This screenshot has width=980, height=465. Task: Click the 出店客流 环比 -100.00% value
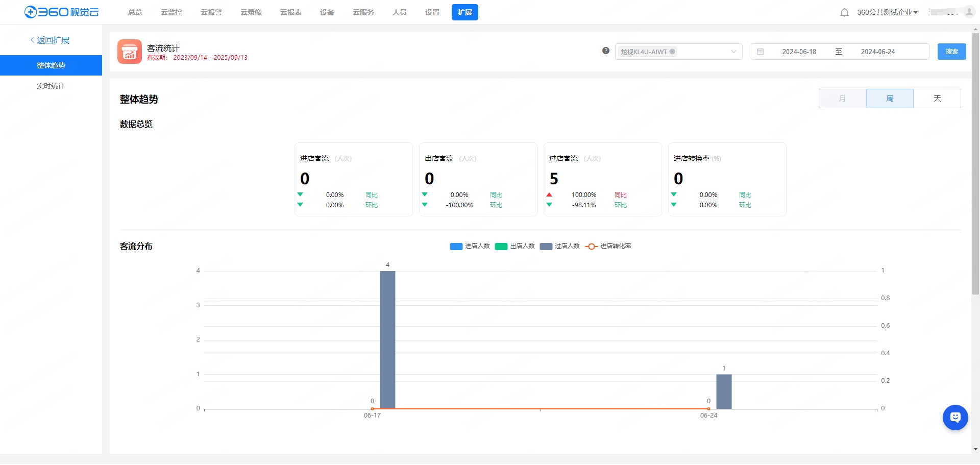coord(459,205)
